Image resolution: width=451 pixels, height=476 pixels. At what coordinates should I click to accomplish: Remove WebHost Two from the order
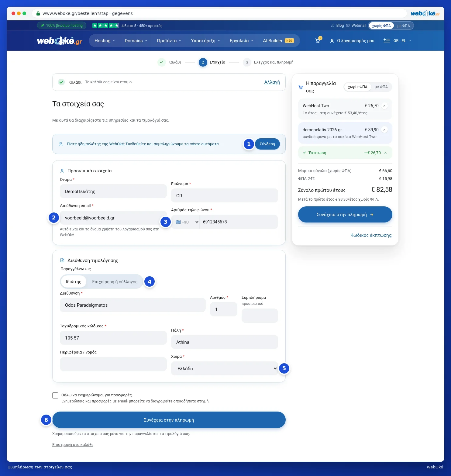click(x=384, y=106)
